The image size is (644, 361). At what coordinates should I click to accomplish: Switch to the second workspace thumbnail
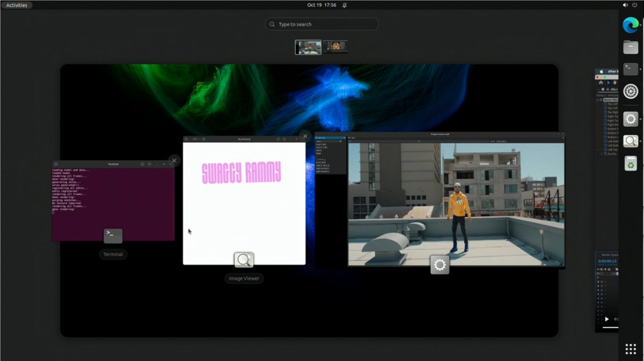(x=335, y=47)
